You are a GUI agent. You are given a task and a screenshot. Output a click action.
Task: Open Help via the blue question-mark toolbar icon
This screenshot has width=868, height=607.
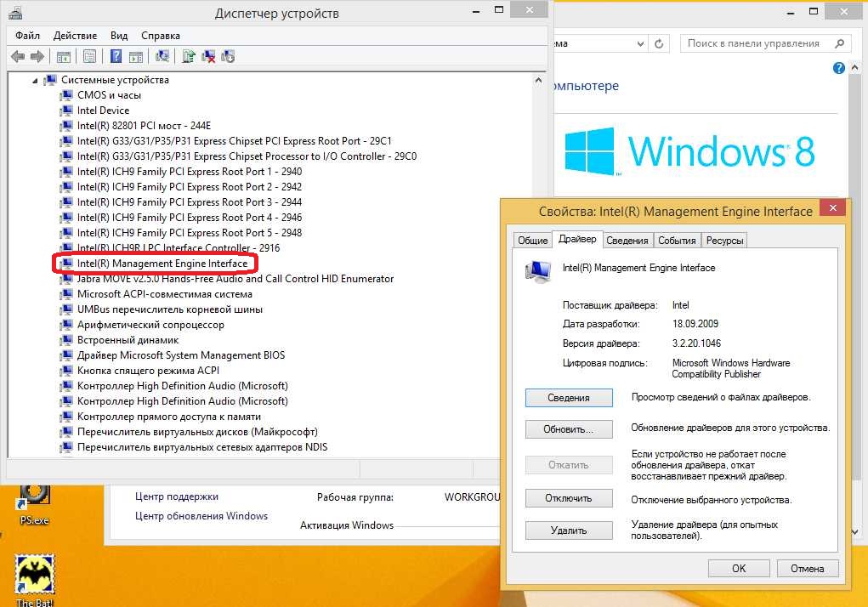click(x=116, y=56)
